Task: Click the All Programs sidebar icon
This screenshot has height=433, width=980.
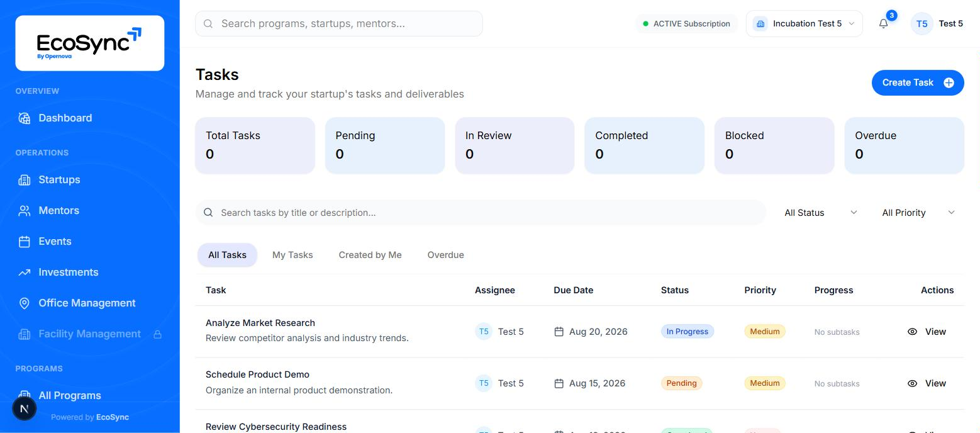Action: pyautogui.click(x=25, y=395)
